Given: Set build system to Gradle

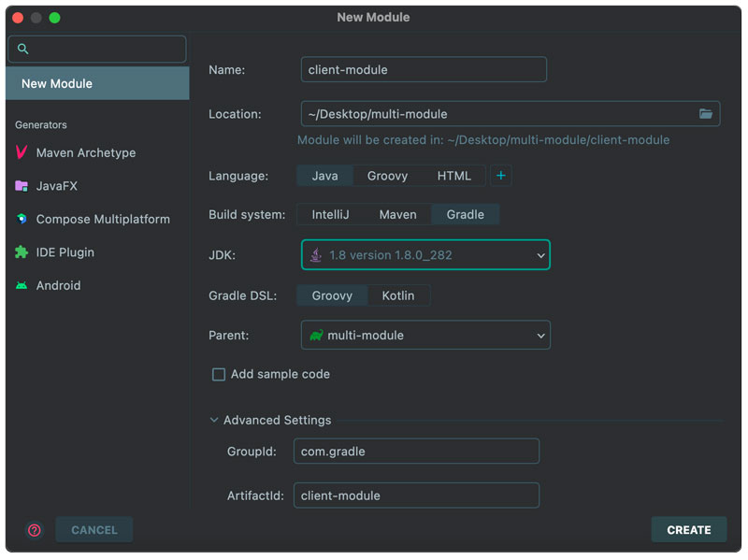Looking at the screenshot, I should tap(465, 214).
